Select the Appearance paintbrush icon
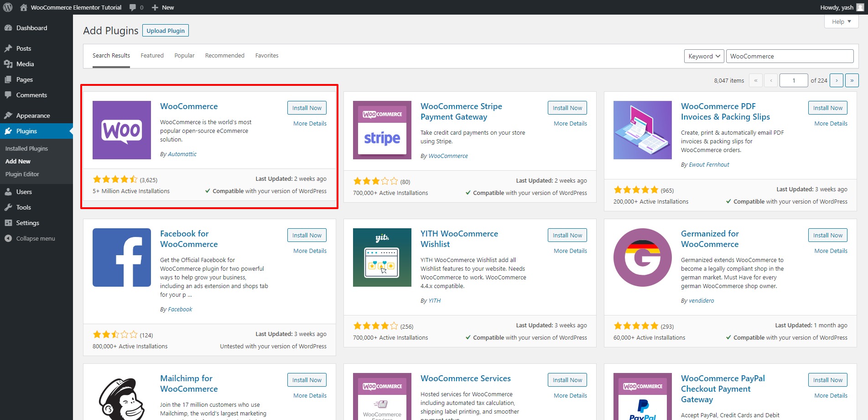This screenshot has width=868, height=420. click(x=9, y=115)
